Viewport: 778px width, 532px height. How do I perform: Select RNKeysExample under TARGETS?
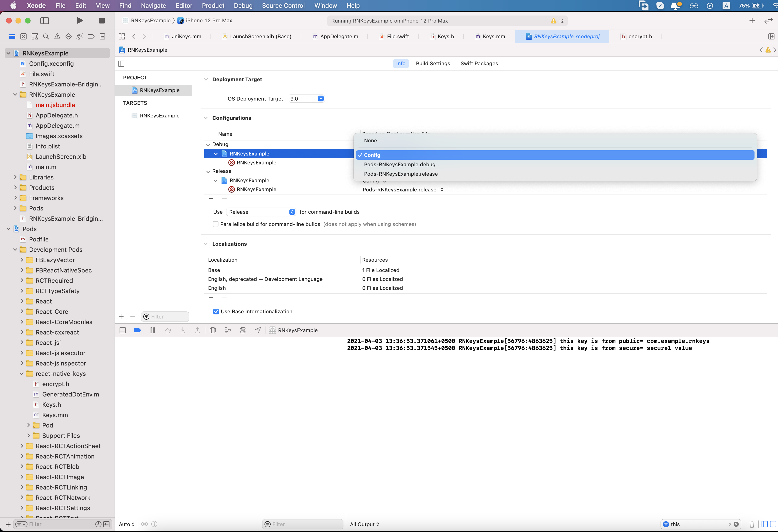[159, 116]
